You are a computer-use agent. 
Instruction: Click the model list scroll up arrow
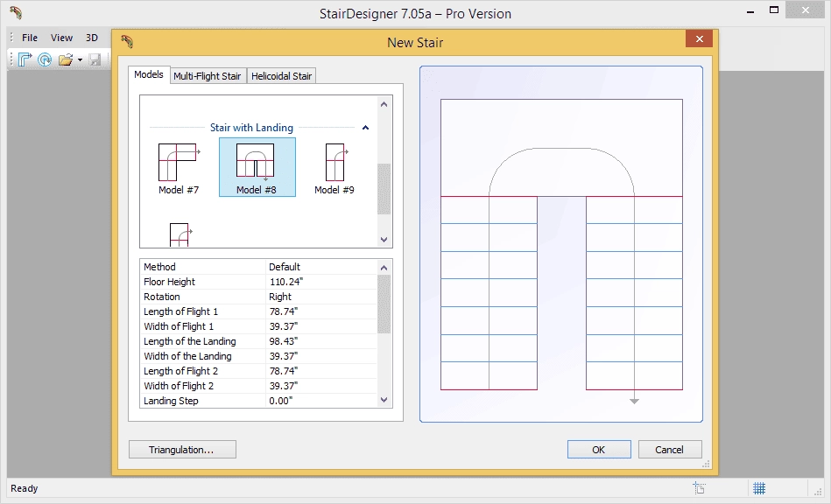coord(384,104)
